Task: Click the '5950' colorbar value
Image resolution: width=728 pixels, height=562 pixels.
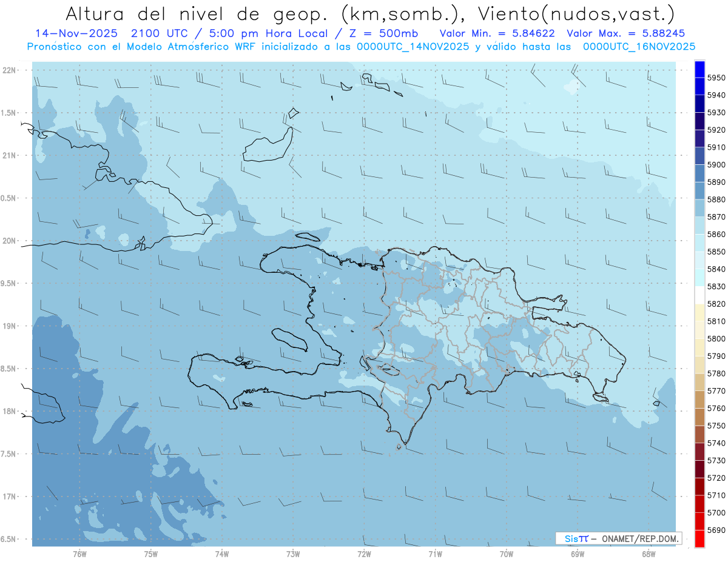Action: coord(716,78)
